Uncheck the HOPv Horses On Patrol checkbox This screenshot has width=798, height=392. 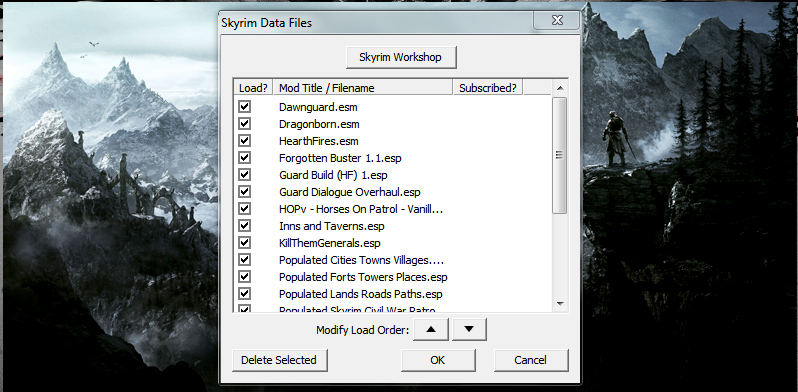coord(245,209)
